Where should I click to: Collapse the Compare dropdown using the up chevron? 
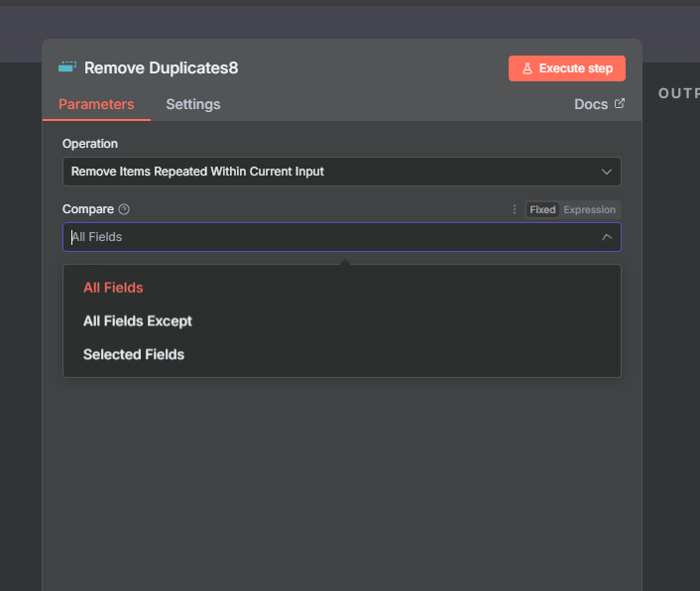pyautogui.click(x=607, y=237)
